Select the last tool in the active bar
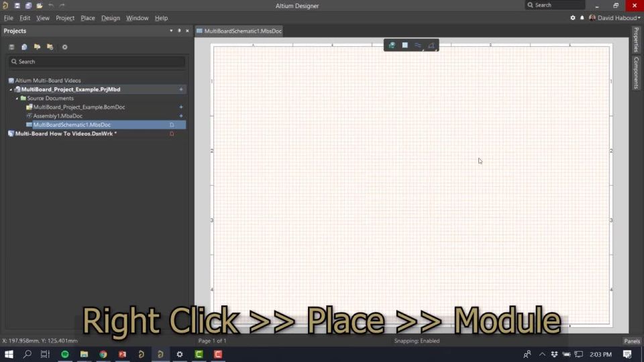Screen dimensions: 644x362 tap(431, 45)
